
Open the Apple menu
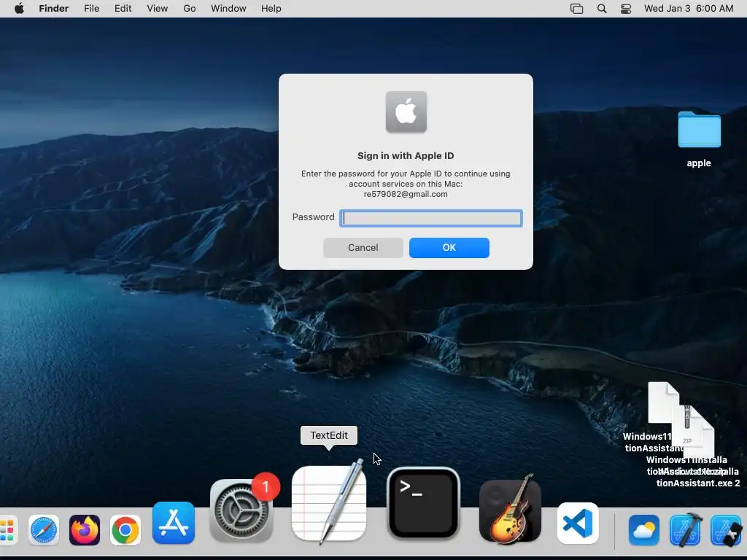[19, 9]
